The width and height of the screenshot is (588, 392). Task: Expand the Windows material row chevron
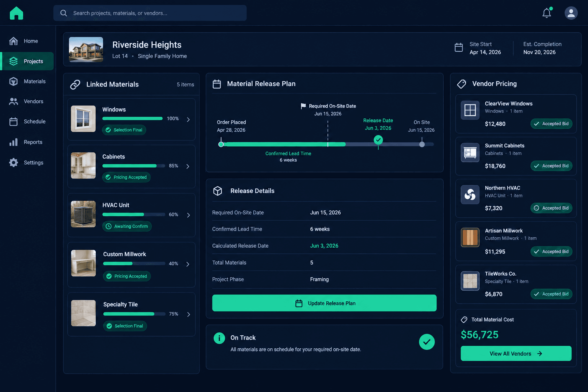188,119
